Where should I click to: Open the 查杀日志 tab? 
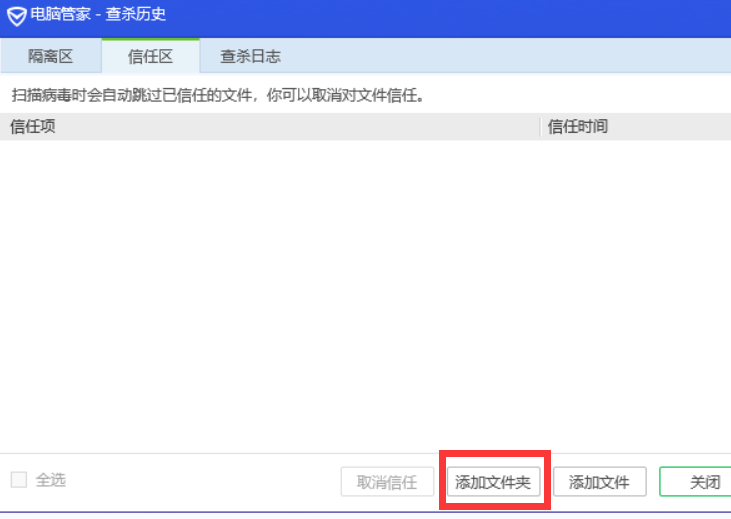coord(250,56)
